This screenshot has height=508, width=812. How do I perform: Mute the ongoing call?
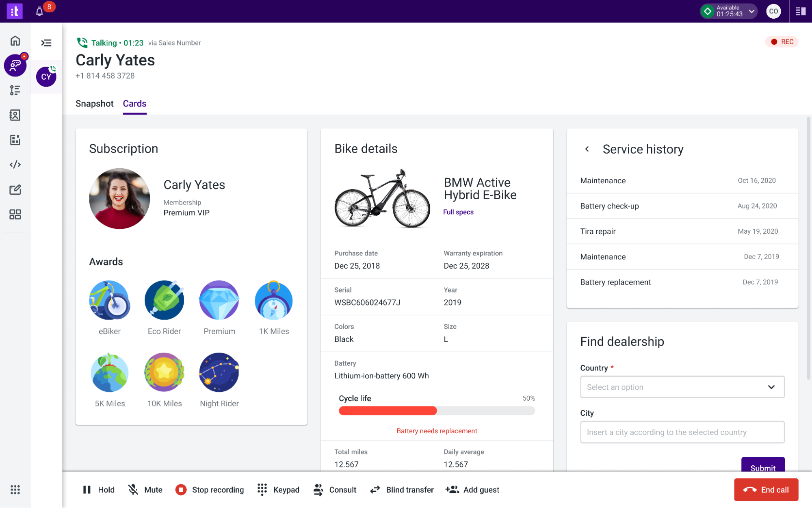coord(145,490)
